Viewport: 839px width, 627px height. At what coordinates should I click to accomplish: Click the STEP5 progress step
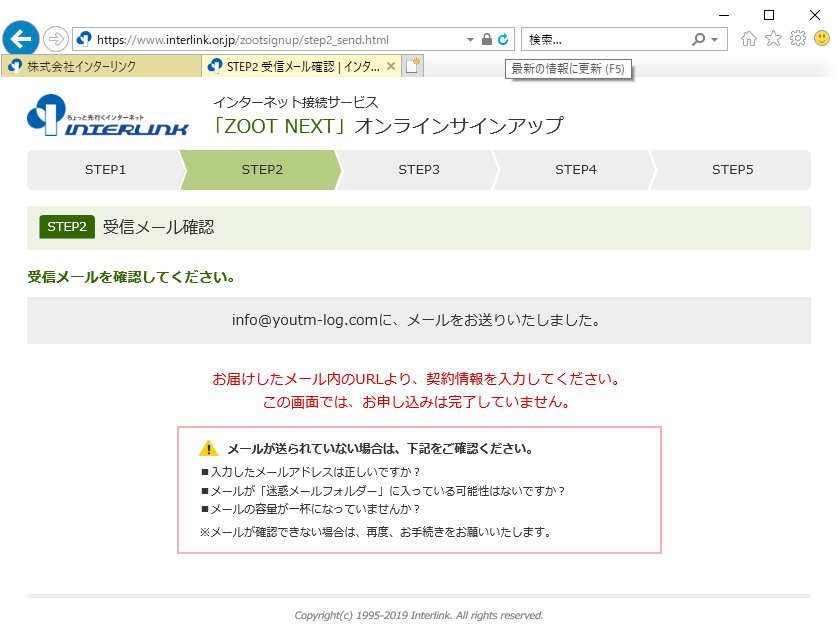(732, 170)
